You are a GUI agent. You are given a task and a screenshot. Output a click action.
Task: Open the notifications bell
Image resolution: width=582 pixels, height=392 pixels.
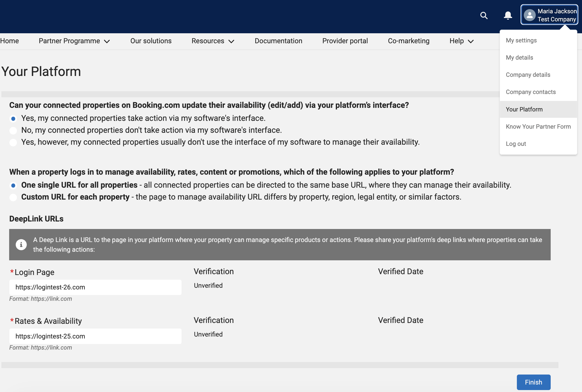(x=508, y=16)
